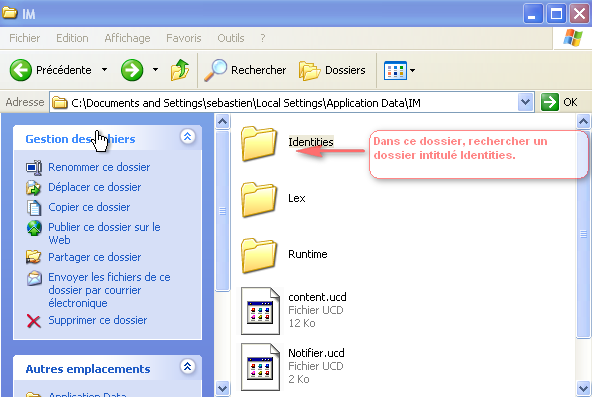Open the Précédente history dropdown arrow
This screenshot has width=592, height=397.
105,70
